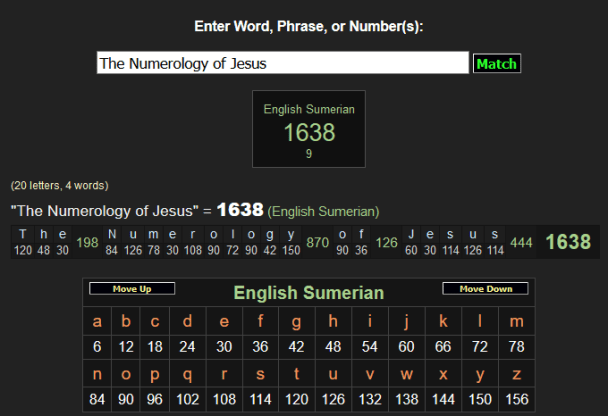
Task: Click letter d in cipher table
Action: pos(187,321)
